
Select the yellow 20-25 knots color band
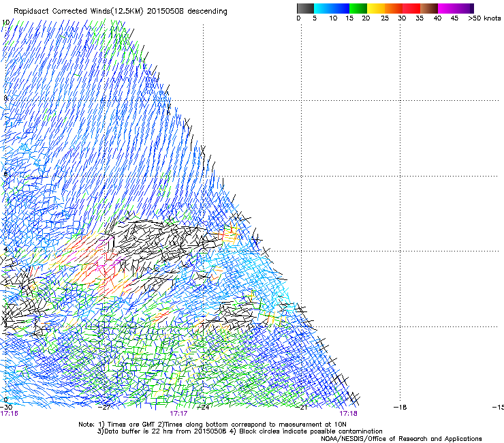point(376,8)
